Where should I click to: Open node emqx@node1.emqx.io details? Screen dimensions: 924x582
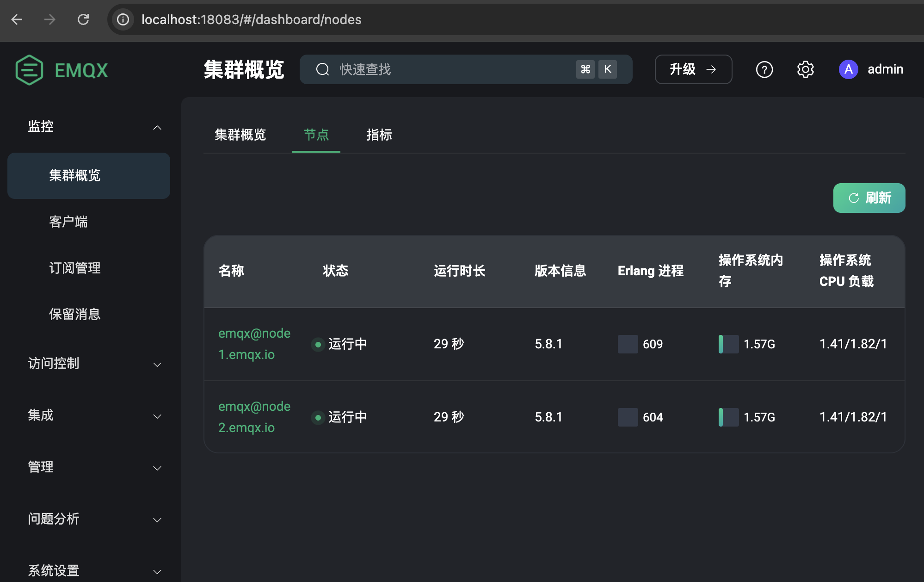[254, 344]
